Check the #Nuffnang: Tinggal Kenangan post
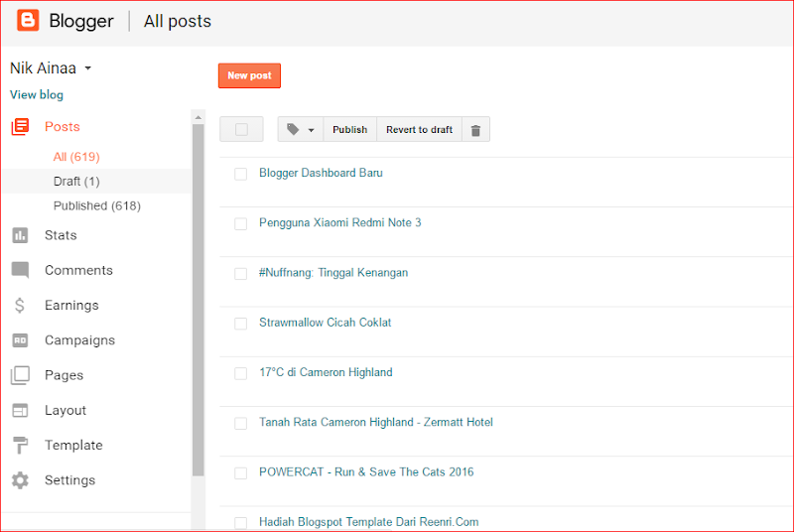Viewport: 794px width, 532px height. (240, 274)
